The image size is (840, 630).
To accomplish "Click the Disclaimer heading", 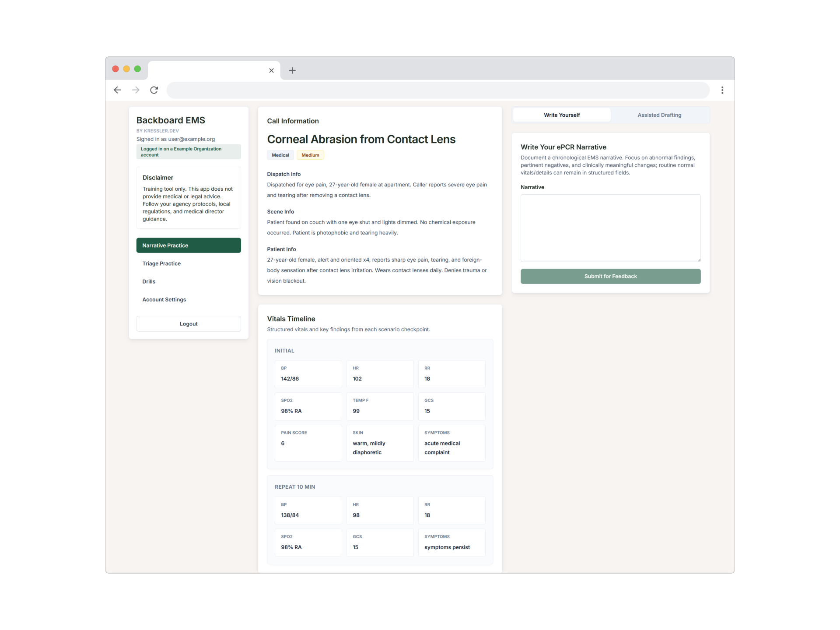I will click(x=158, y=178).
